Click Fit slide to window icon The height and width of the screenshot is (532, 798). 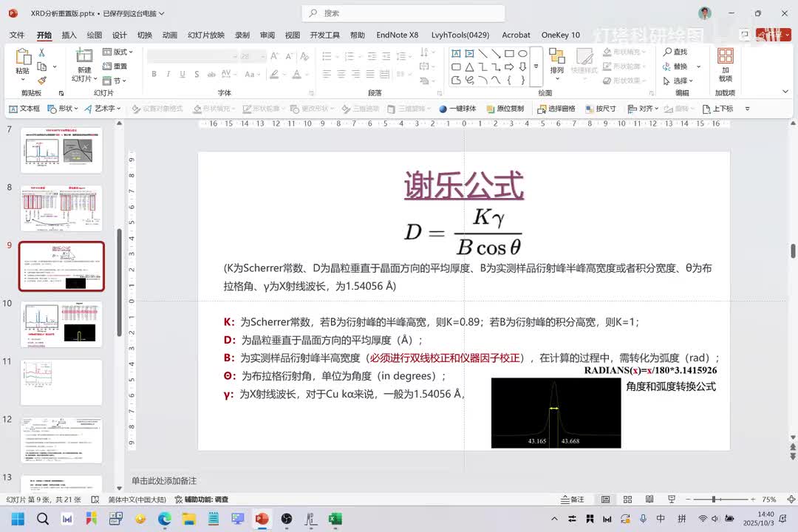point(791,499)
